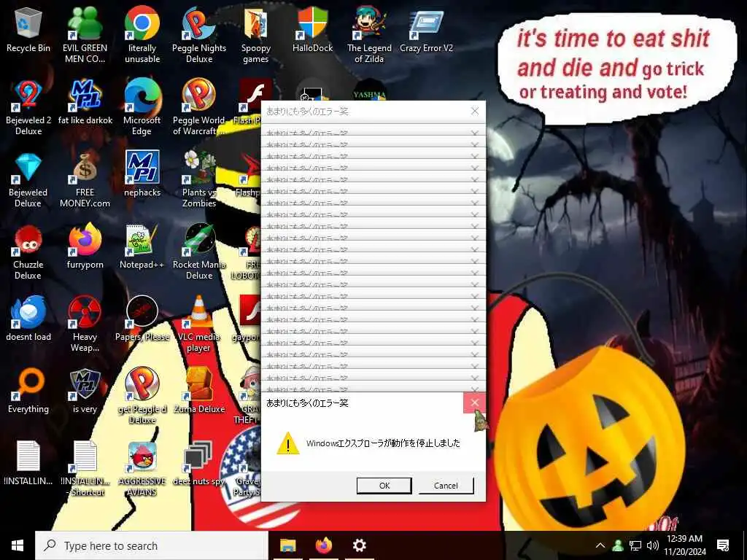Select the Microsoft Edge icon
This screenshot has width=747, height=560.
[142, 108]
